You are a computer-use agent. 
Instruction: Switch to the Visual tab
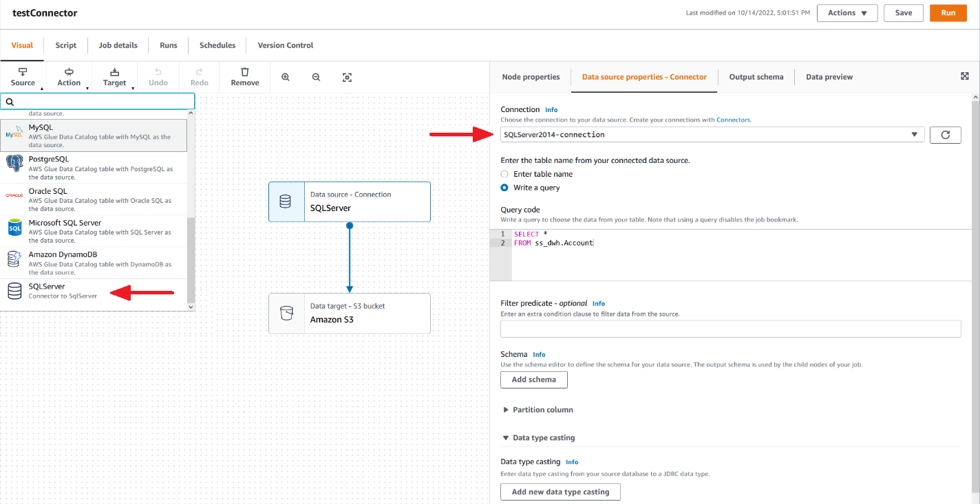[22, 45]
